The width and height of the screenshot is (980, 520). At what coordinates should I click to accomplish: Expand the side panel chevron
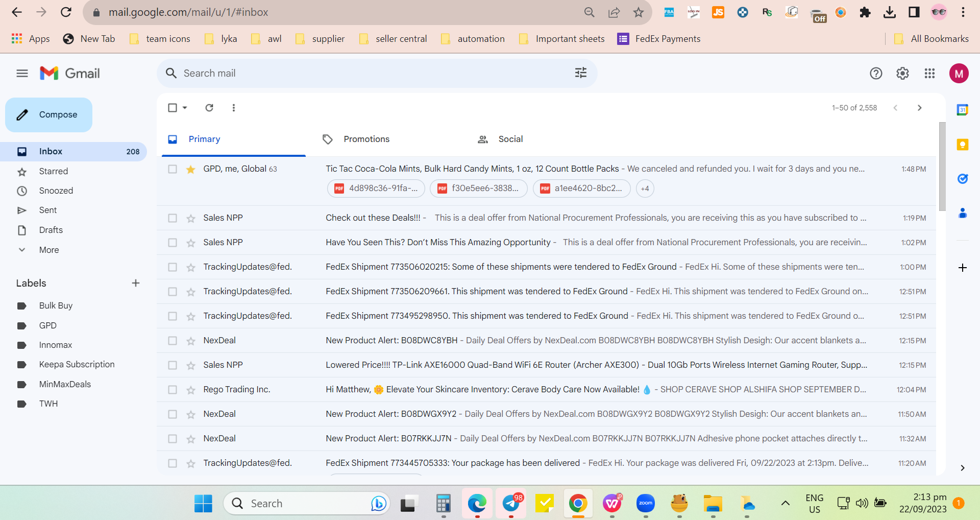(962, 468)
